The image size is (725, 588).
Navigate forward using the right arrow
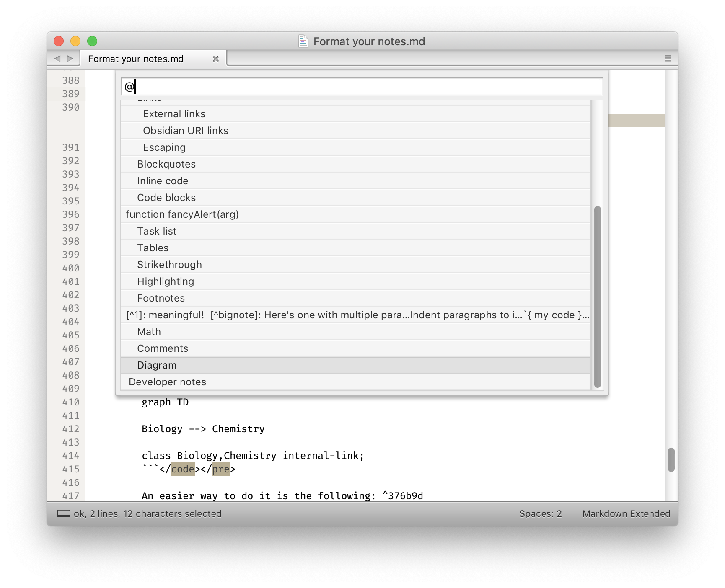click(69, 58)
